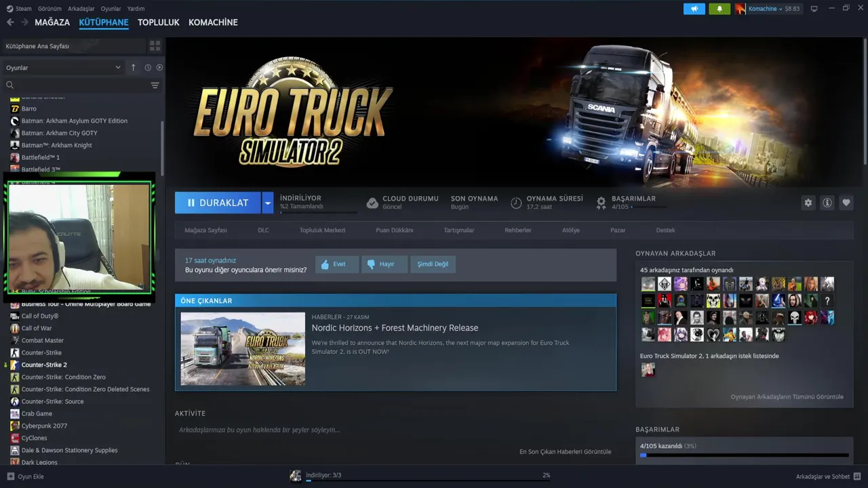Open Atölye link
Image resolution: width=868 pixels, height=488 pixels.
pyautogui.click(x=571, y=230)
